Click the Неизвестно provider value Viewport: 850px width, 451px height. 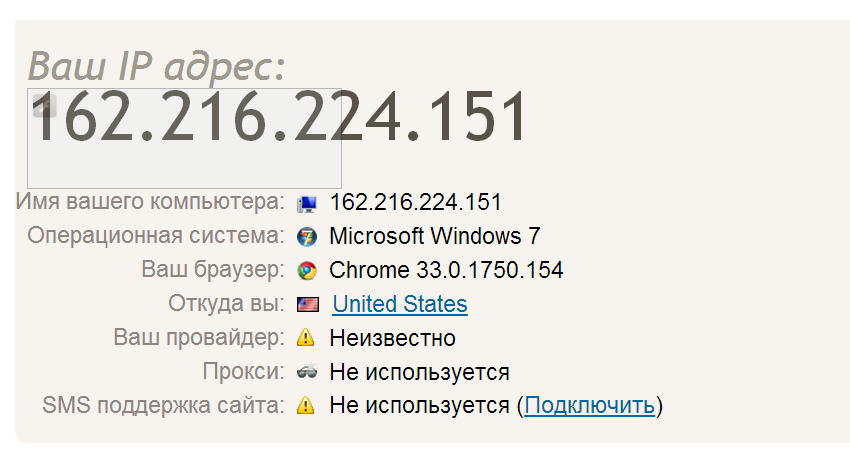tap(392, 338)
